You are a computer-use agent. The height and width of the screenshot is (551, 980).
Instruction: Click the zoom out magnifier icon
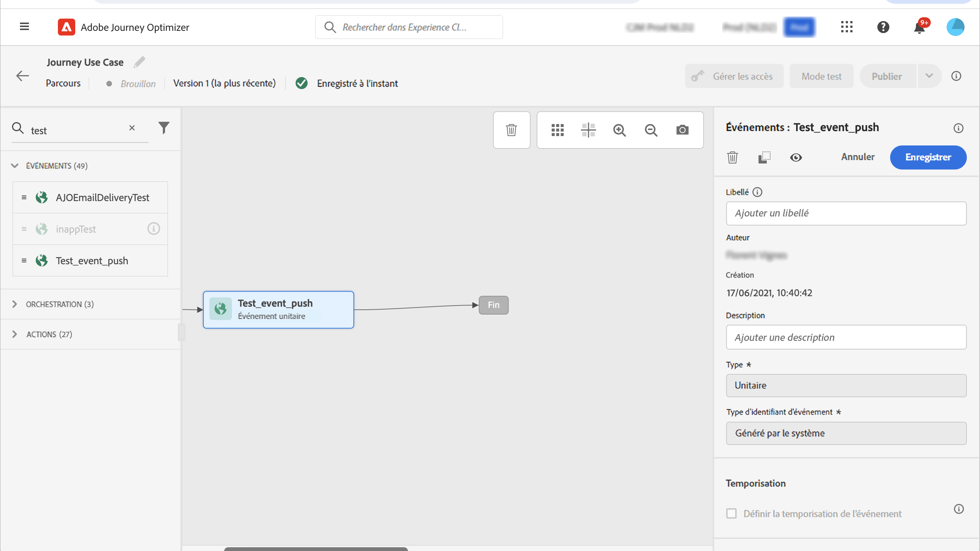[x=651, y=130]
